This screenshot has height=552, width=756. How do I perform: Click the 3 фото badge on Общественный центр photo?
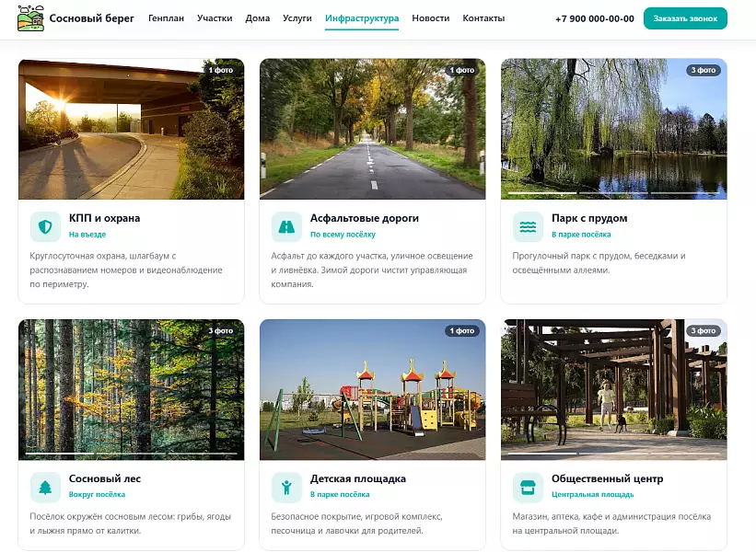[704, 331]
